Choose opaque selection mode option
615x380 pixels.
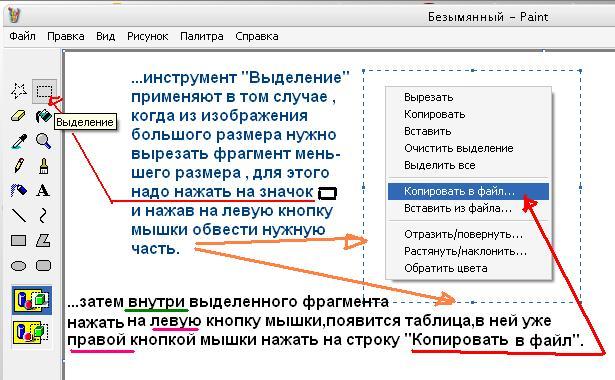click(32, 300)
